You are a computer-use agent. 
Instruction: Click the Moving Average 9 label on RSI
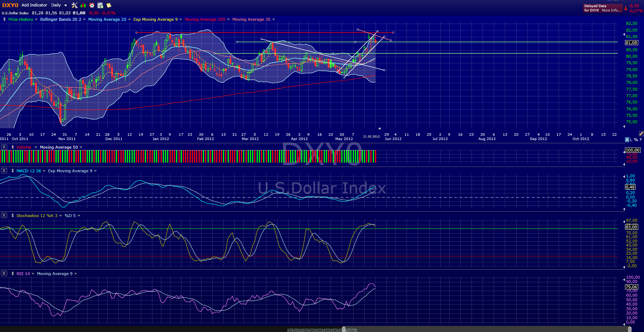pos(55,274)
